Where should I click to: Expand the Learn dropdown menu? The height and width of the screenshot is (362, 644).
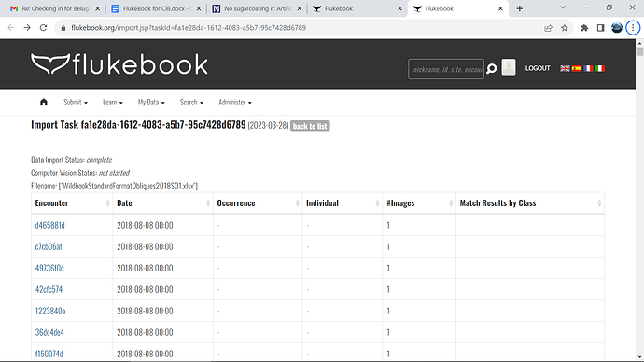[113, 103]
